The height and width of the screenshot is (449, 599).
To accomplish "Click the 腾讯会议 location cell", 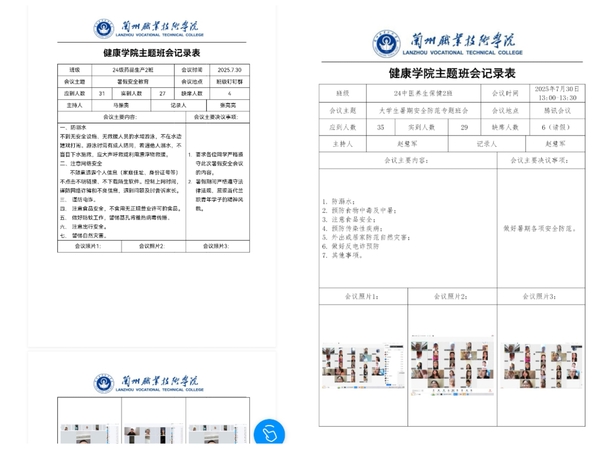I will [557, 111].
